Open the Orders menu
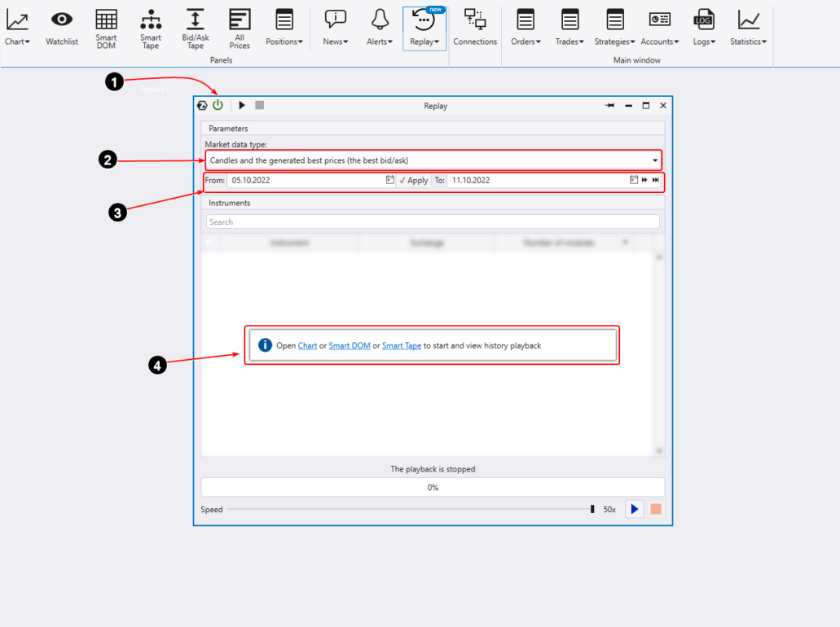840x627 pixels. (526, 27)
